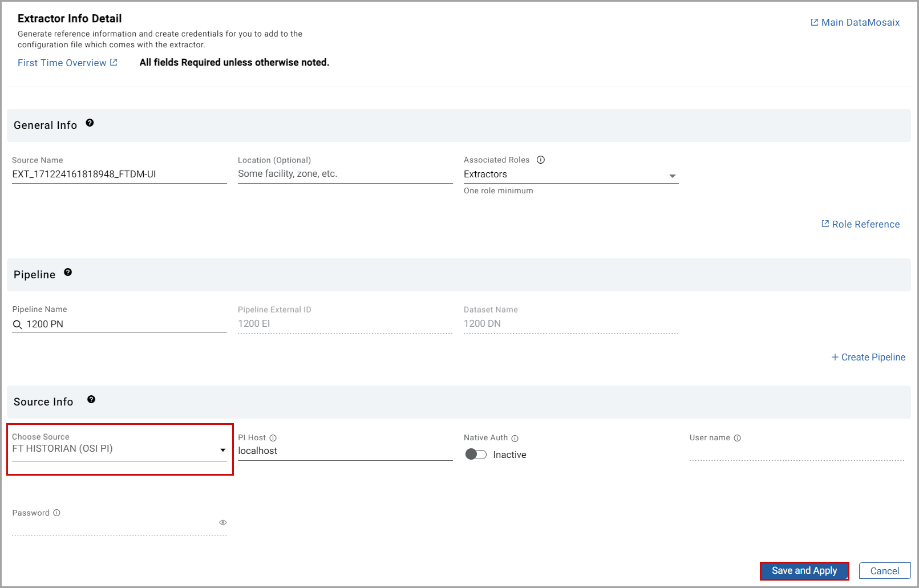Click the PI Host info icon
This screenshot has width=919, height=588.
273,438
